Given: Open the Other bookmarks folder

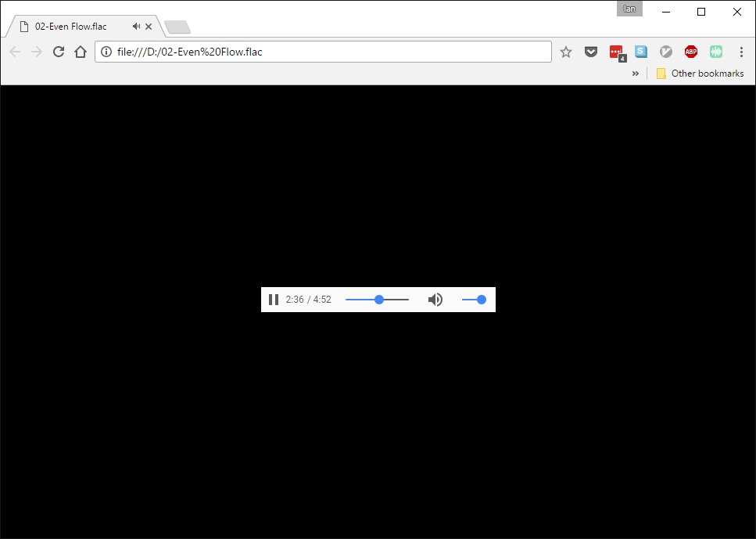Looking at the screenshot, I should pos(700,74).
